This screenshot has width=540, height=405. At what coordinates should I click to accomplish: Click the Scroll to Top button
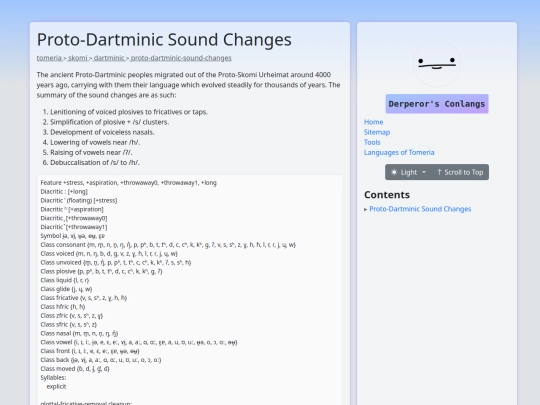click(x=460, y=172)
